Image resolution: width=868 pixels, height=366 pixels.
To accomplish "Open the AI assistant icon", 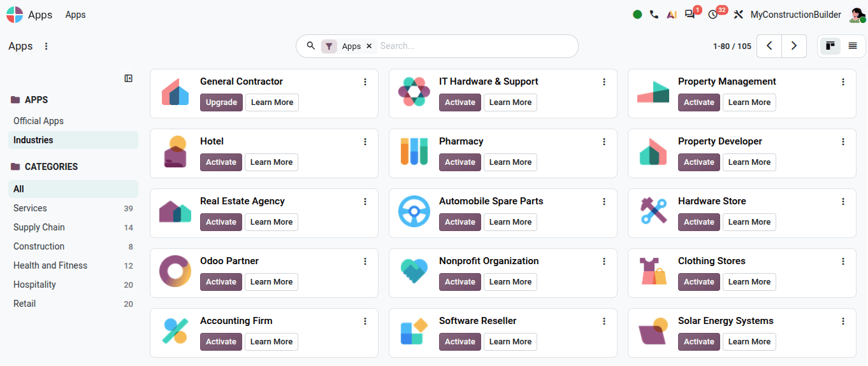I will point(671,15).
